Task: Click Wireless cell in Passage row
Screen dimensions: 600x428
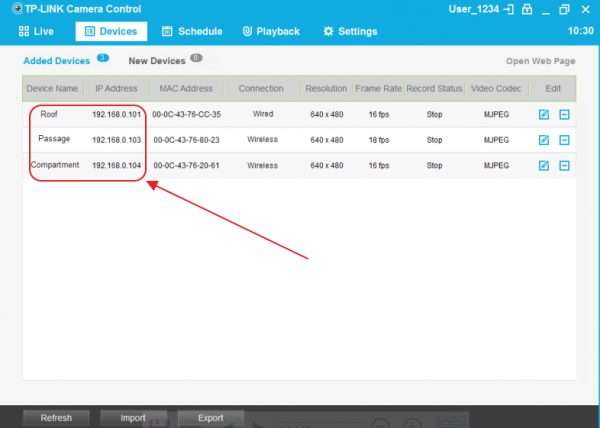Action: pos(262,140)
